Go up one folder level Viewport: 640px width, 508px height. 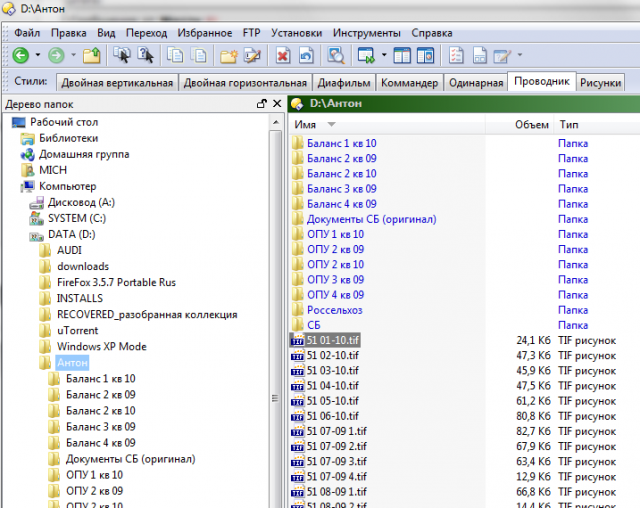tap(92, 55)
